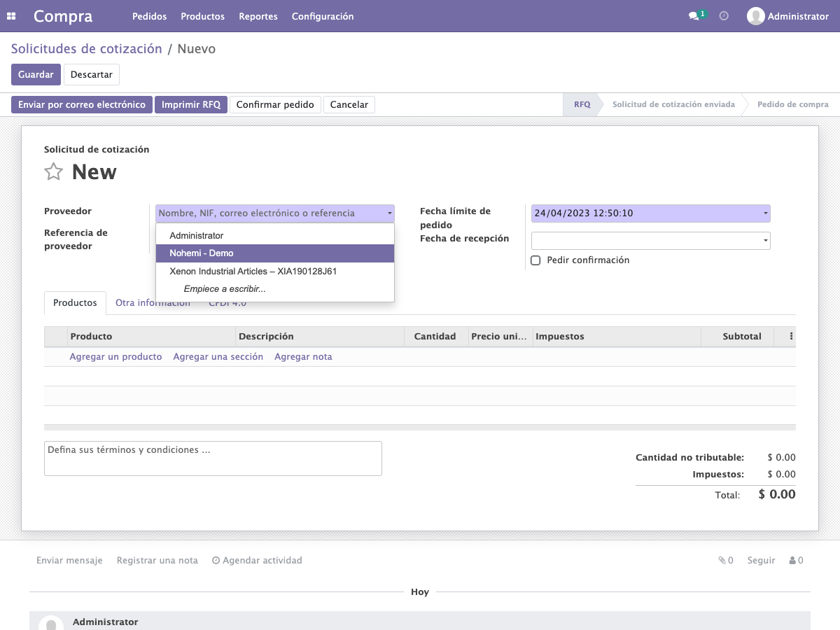Click Enviar por correo electrónico
Viewport: 840px width, 630px height.
(81, 104)
